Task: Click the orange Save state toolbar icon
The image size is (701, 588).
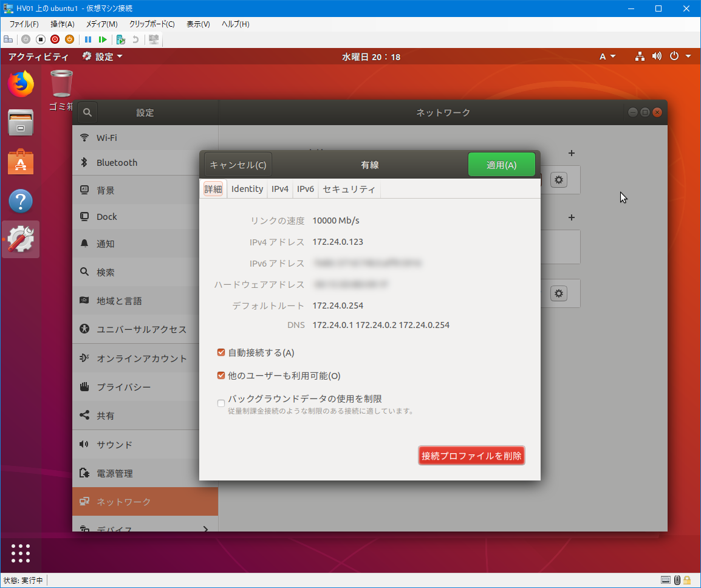Action: pyautogui.click(x=69, y=39)
